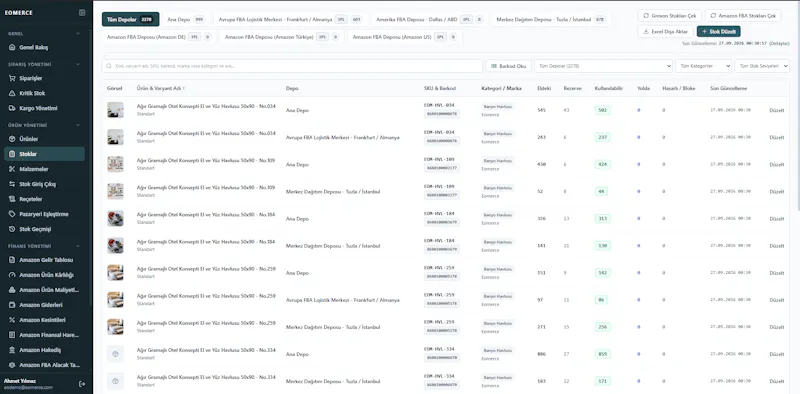Switch to Amazon FBA Deposu (Amazon US) tab
Image resolution: width=800 pixels, height=394 pixels.
404,37
